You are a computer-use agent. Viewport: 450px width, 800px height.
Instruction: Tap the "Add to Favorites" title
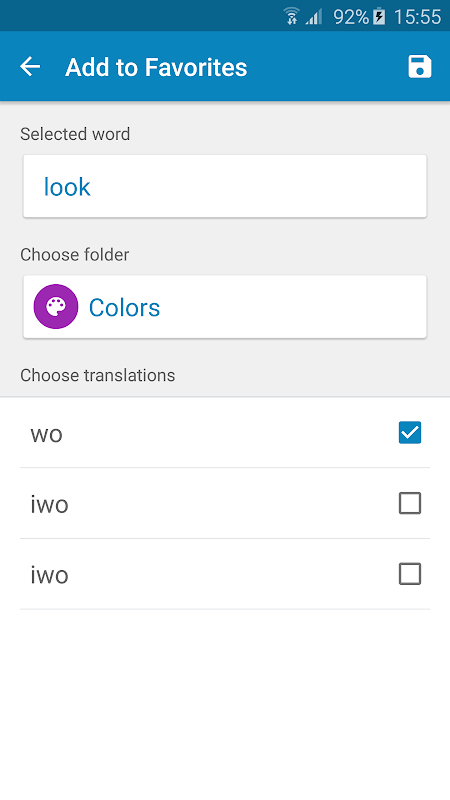tap(156, 67)
